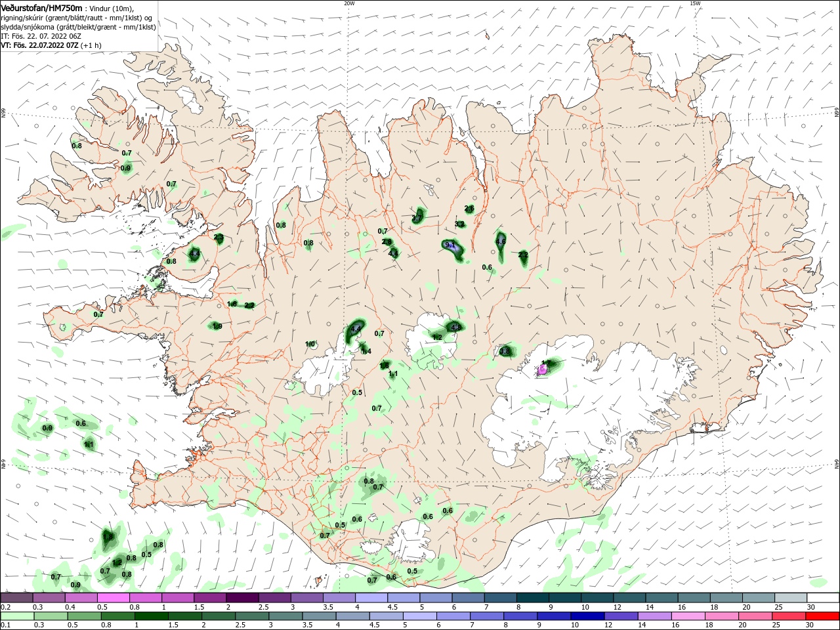Select the blue swatch between bottom-row 8 and 9
840x630 pixels.
520,616
